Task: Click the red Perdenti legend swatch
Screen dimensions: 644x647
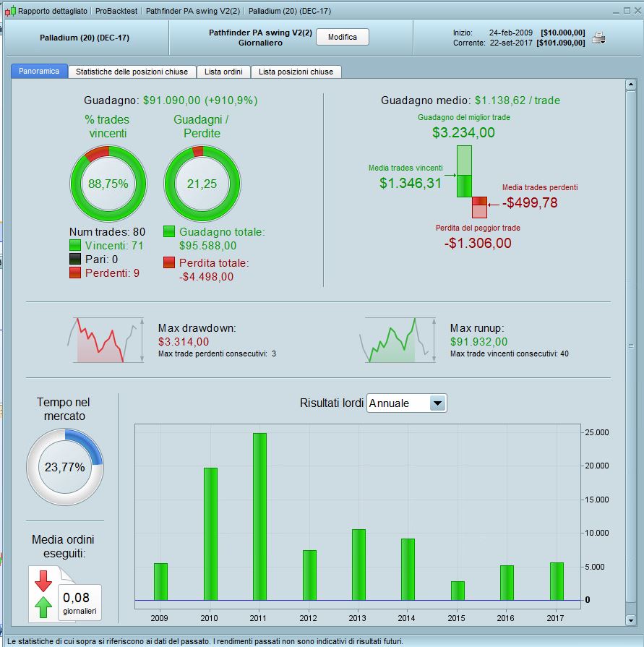Action: pyautogui.click(x=75, y=273)
